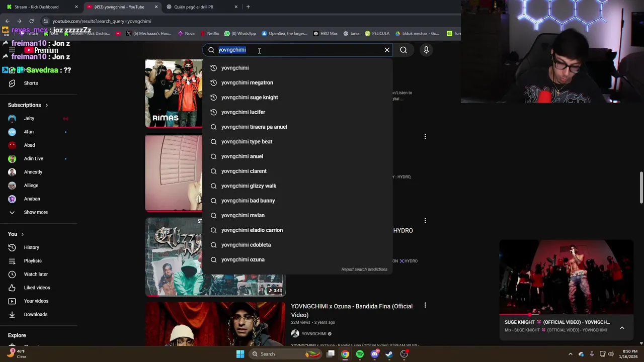Open the WhatsApp bookmark
The height and width of the screenshot is (362, 644).
(x=240, y=34)
